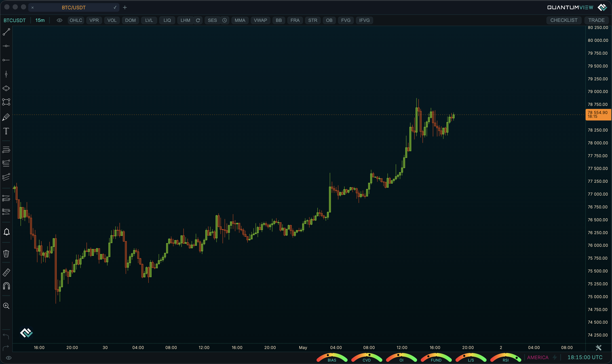Click the lightning bolt icon near AMERICA
Viewport: 612px width, 364px height.
click(555, 357)
